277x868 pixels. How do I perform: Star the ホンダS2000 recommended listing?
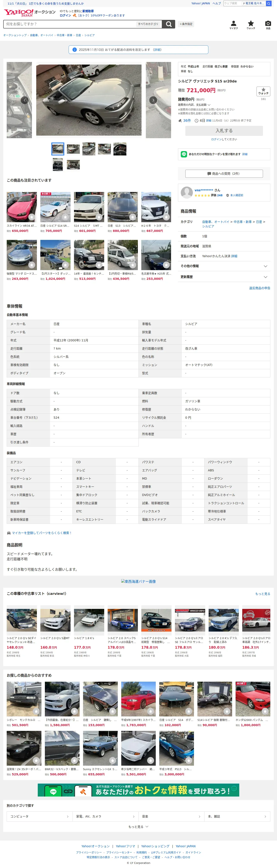265,711
